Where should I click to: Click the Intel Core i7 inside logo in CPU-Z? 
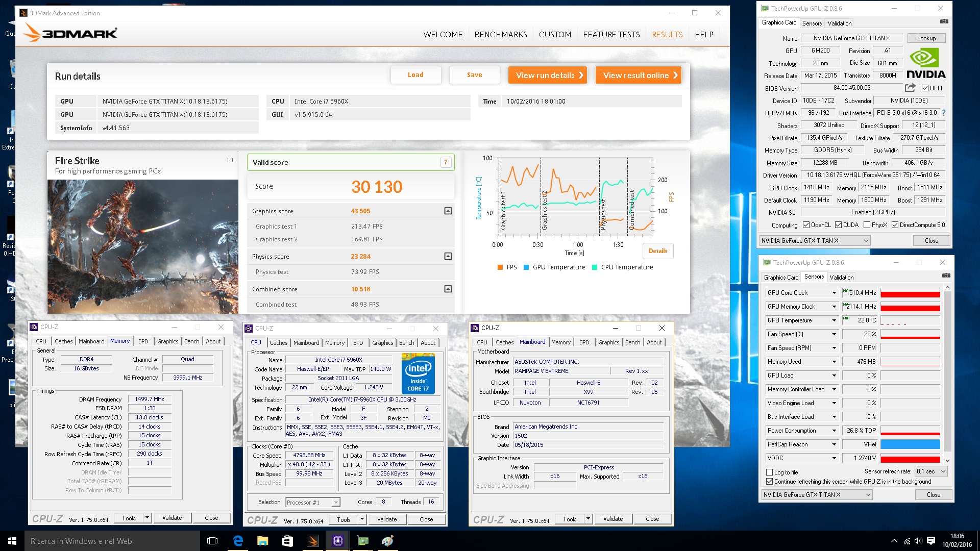coord(419,374)
